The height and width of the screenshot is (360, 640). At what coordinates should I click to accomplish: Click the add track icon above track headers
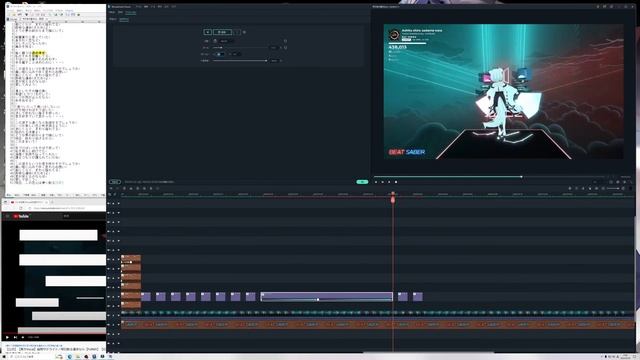pyautogui.click(x=109, y=194)
